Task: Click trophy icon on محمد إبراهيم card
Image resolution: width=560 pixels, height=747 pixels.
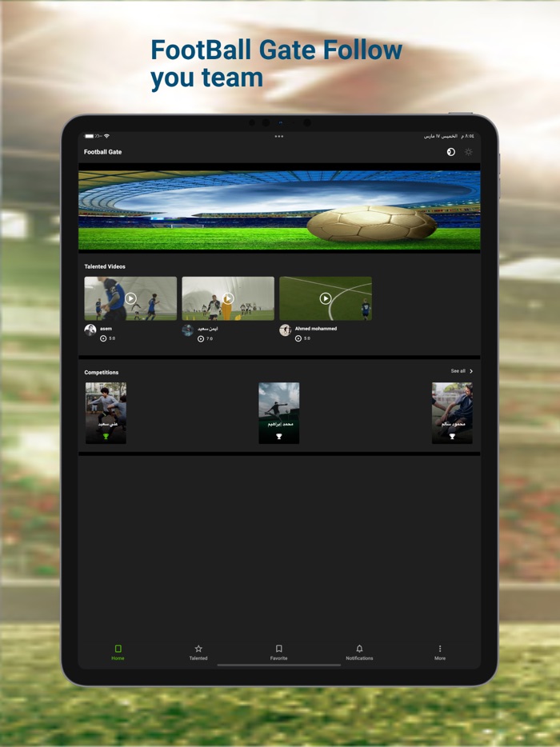Action: point(279,437)
